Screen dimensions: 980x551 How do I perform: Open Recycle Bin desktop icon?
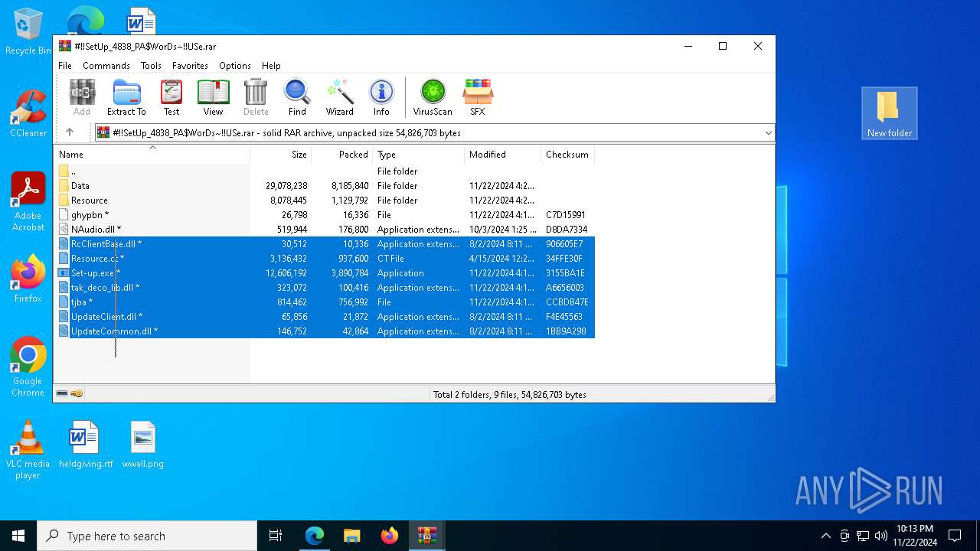(x=28, y=32)
